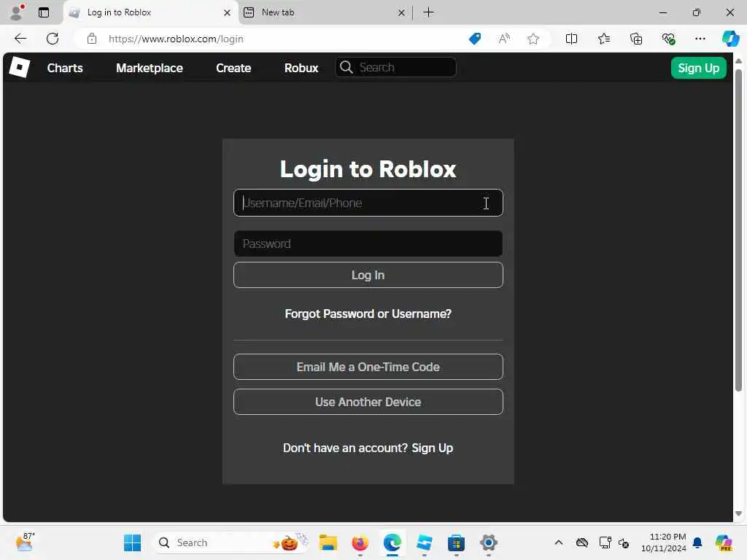Show hidden system tray icons
Image resolution: width=747 pixels, height=560 pixels.
[x=558, y=542]
